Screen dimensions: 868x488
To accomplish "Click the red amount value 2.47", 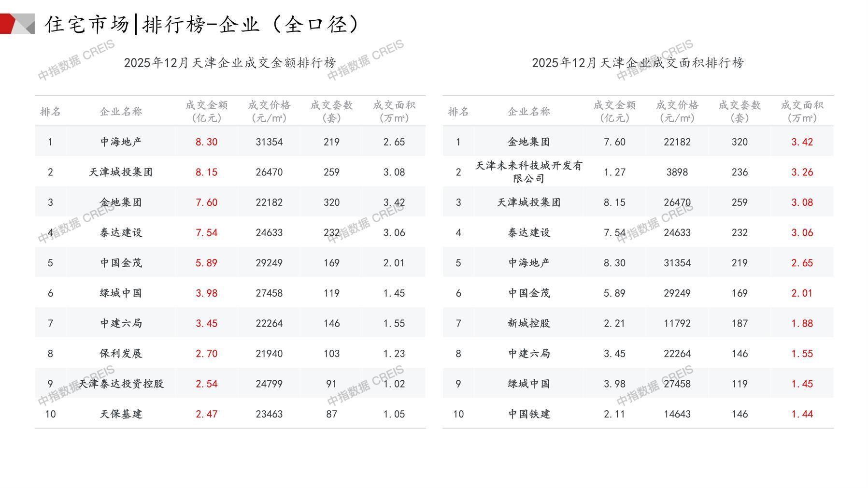I will tap(206, 414).
